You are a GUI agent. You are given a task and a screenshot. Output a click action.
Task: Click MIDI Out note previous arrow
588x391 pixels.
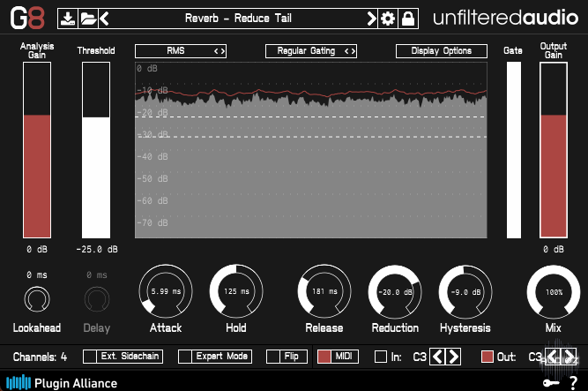[552, 357]
